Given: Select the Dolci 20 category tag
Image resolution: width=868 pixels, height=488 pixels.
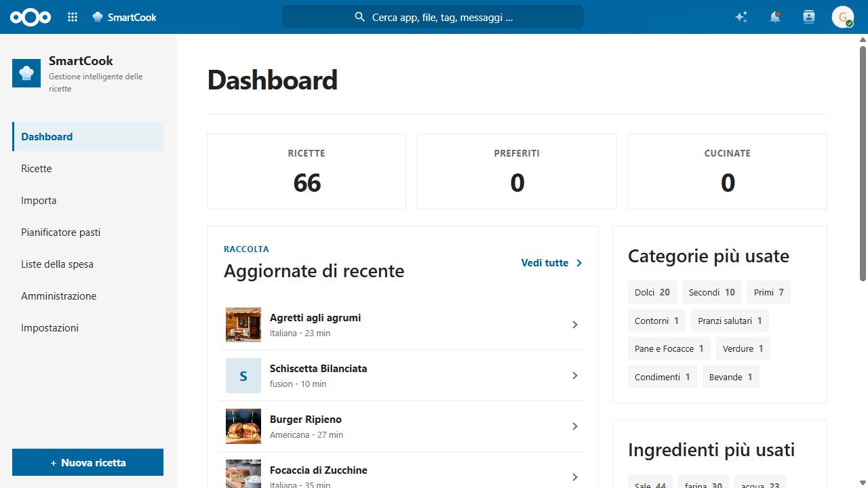Looking at the screenshot, I should click(x=652, y=292).
